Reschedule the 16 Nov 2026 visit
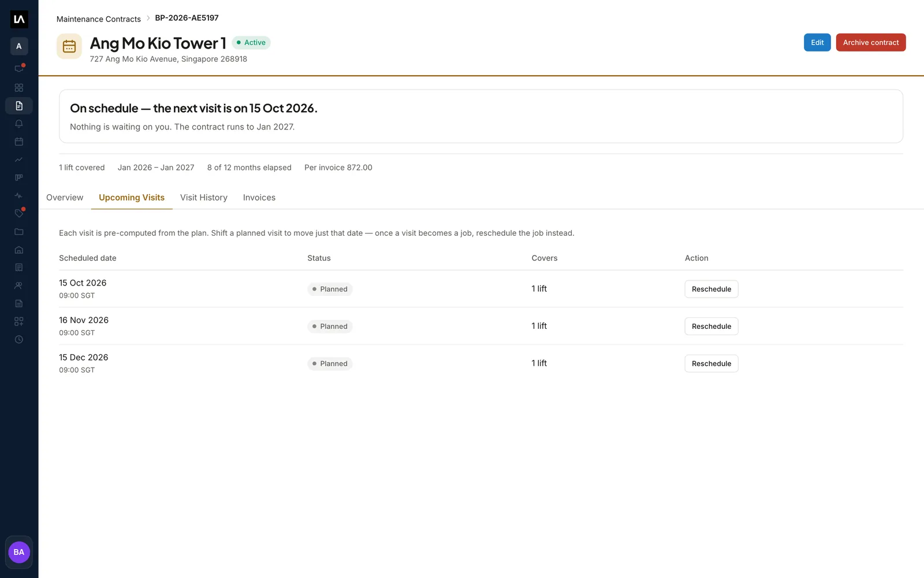Screen dimensions: 924x578 point(711,327)
